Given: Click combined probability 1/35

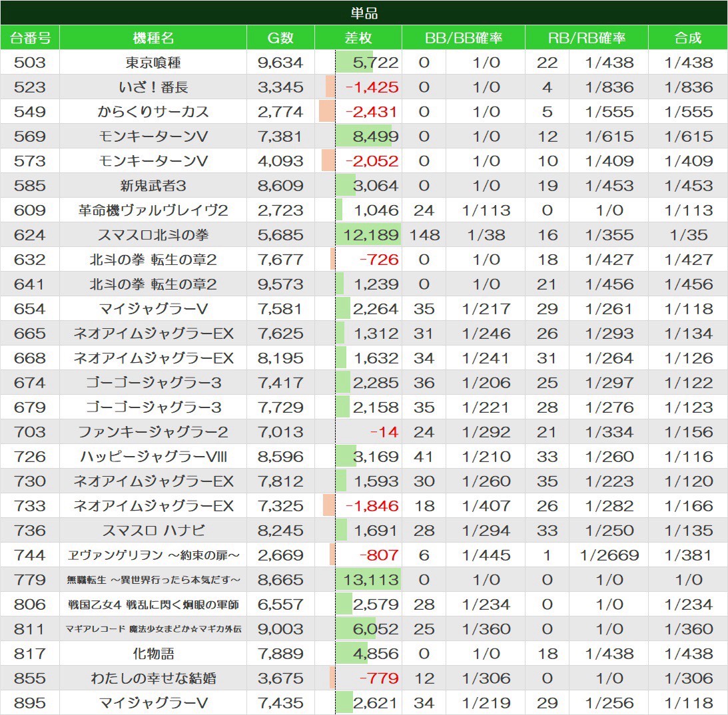Looking at the screenshot, I should [688, 234].
